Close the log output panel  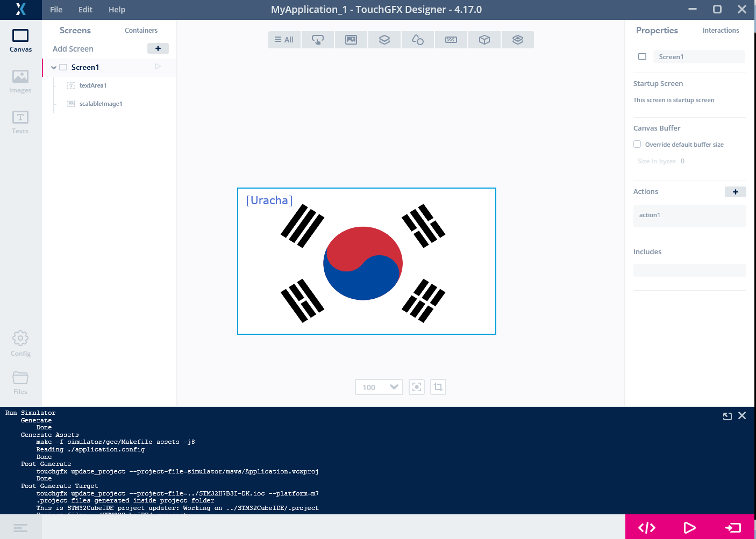pos(742,415)
